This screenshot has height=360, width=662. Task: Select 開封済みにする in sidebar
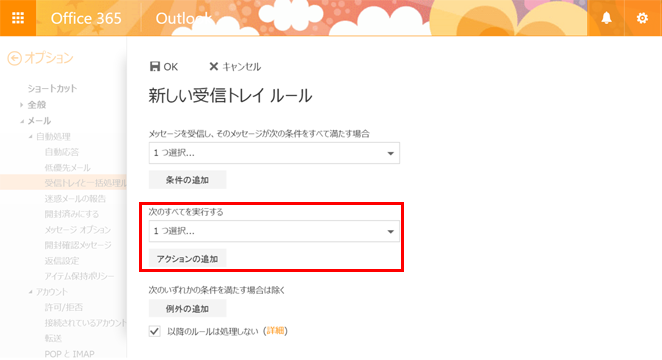tap(72, 214)
